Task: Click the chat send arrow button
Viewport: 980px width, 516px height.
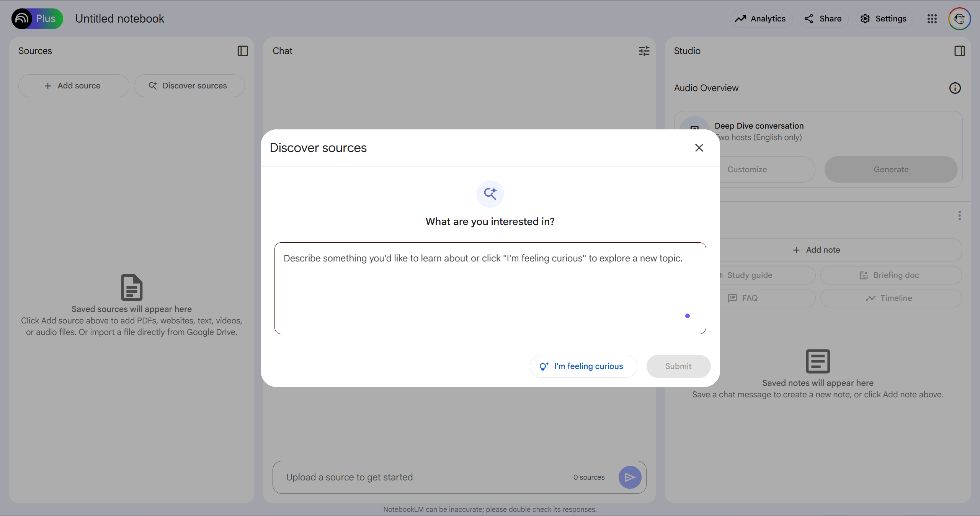Action: (630, 477)
